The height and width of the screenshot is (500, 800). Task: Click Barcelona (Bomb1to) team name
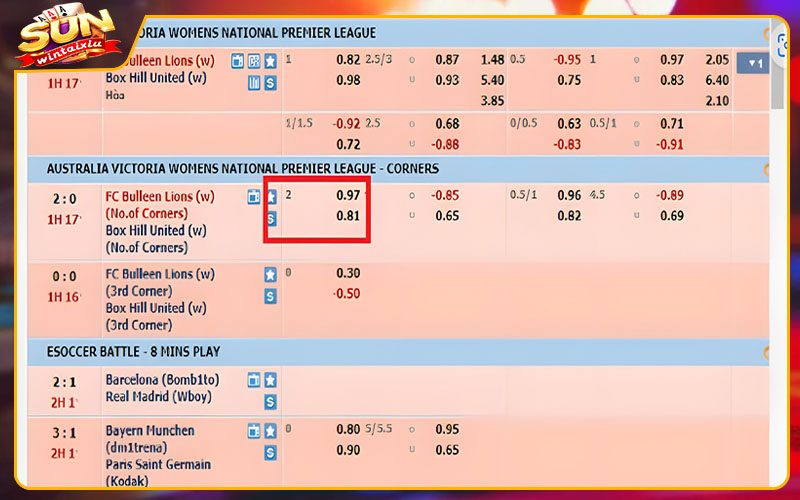click(162, 380)
